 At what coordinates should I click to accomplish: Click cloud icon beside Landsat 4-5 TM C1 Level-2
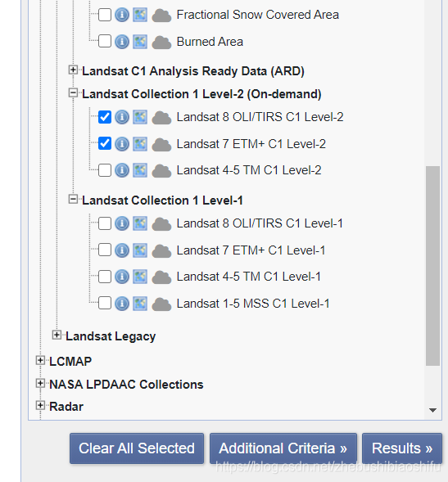pyautogui.click(x=161, y=170)
